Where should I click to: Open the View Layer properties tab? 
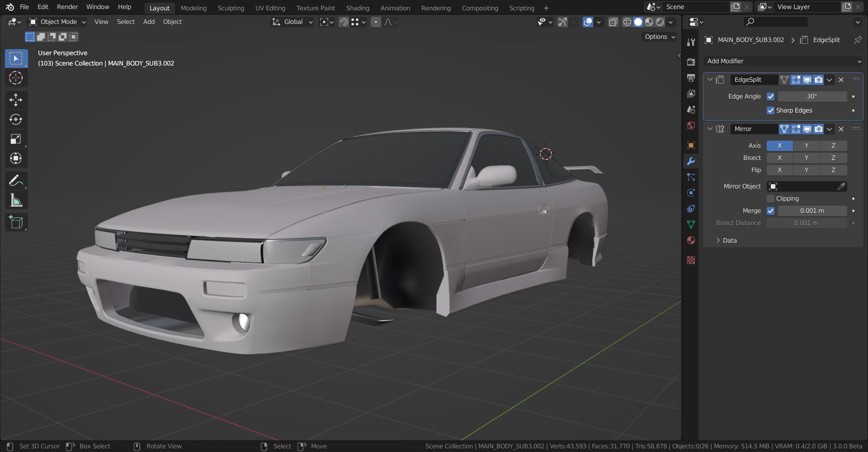coord(691,94)
